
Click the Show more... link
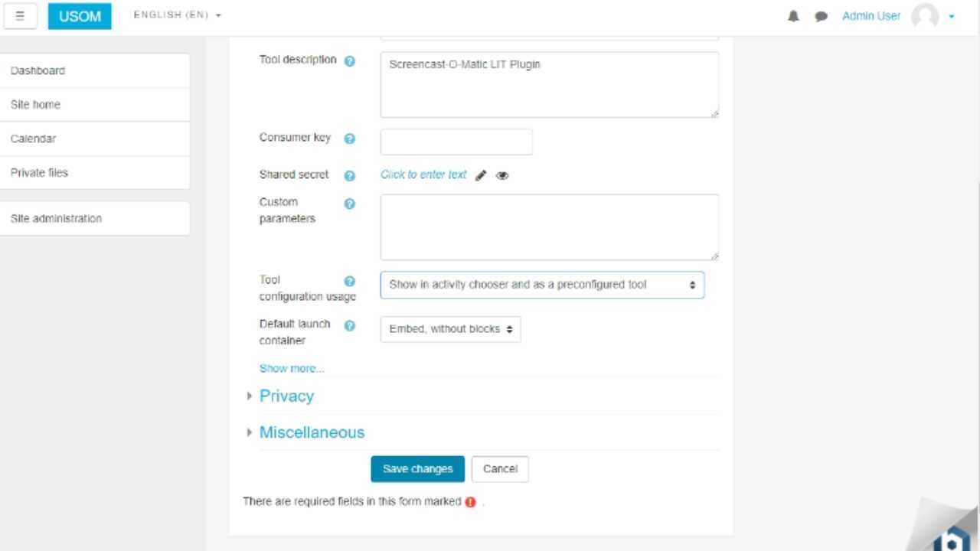coord(292,368)
